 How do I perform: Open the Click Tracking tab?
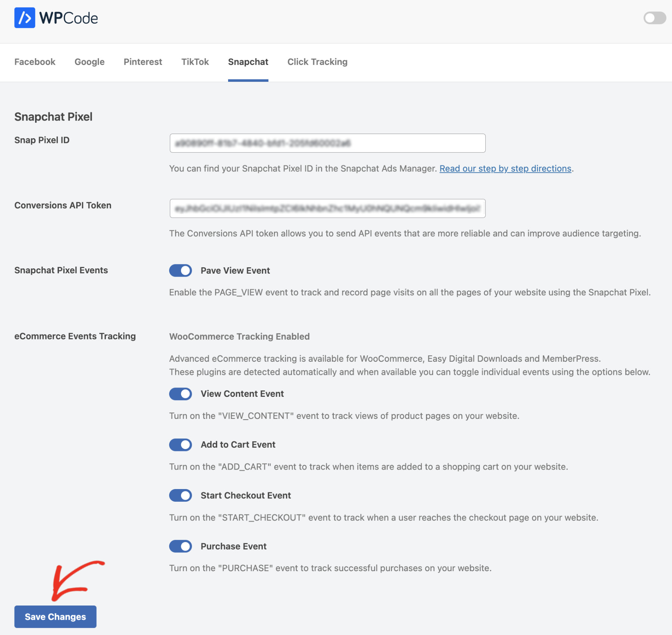tap(317, 62)
